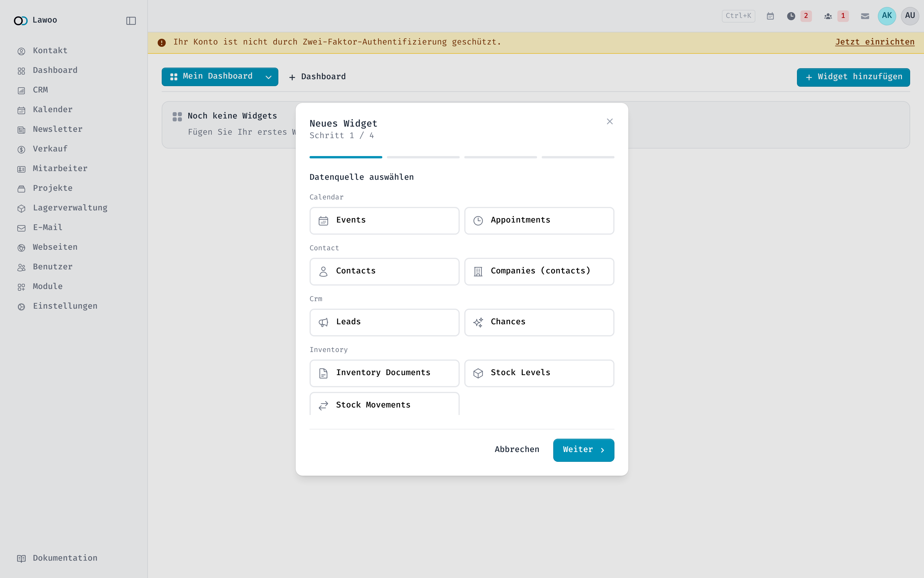Click the Einstellungen gear icon
Viewport: 924px width, 578px height.
(21, 307)
